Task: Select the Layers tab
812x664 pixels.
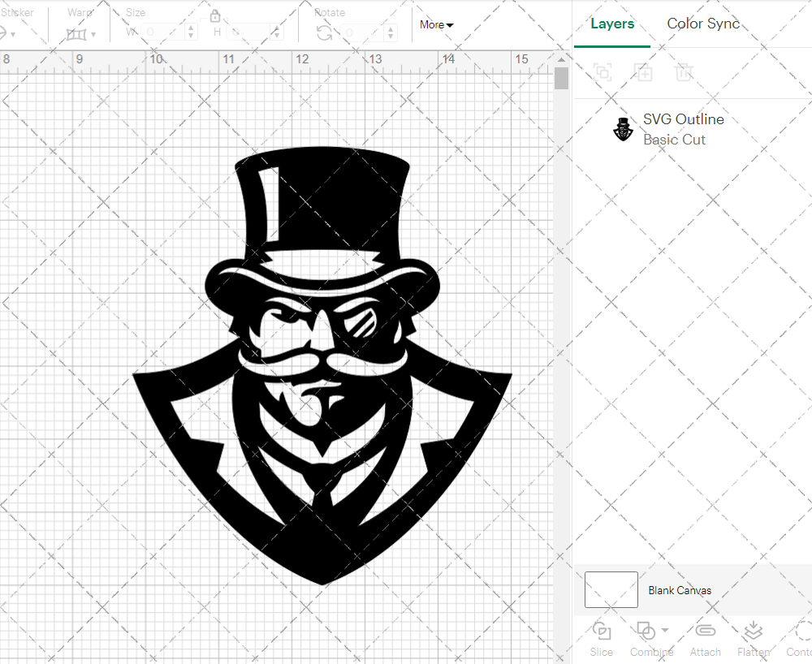Action: point(612,24)
